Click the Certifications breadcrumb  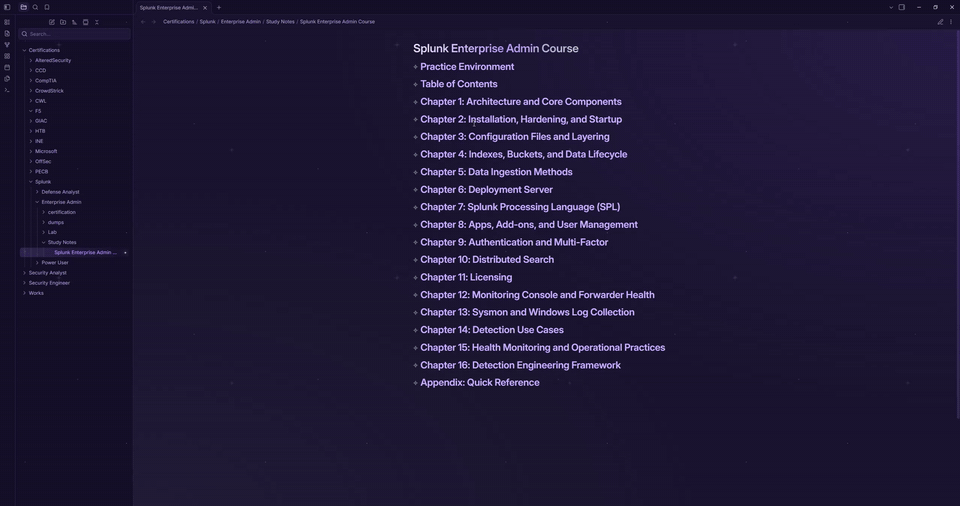point(178,21)
